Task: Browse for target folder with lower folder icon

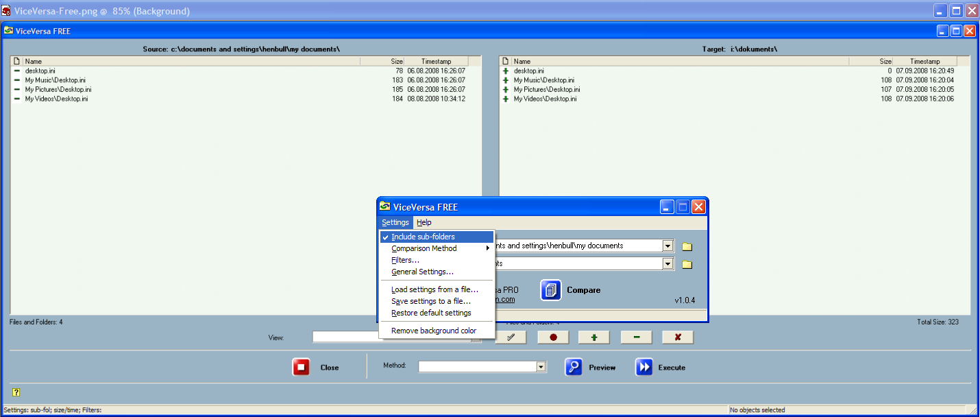Action: tap(687, 264)
